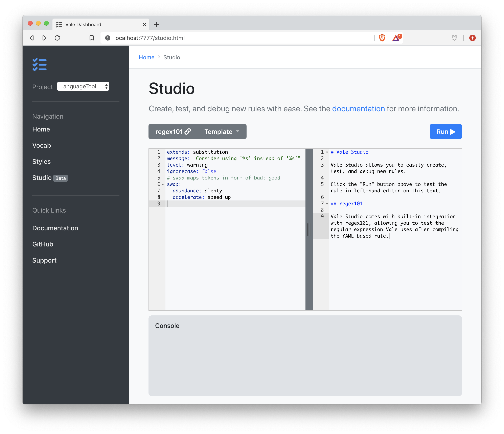Viewport: 504px width, 434px height.
Task: Click the 'Click the "Run" button above' paragraph
Action: click(x=388, y=188)
